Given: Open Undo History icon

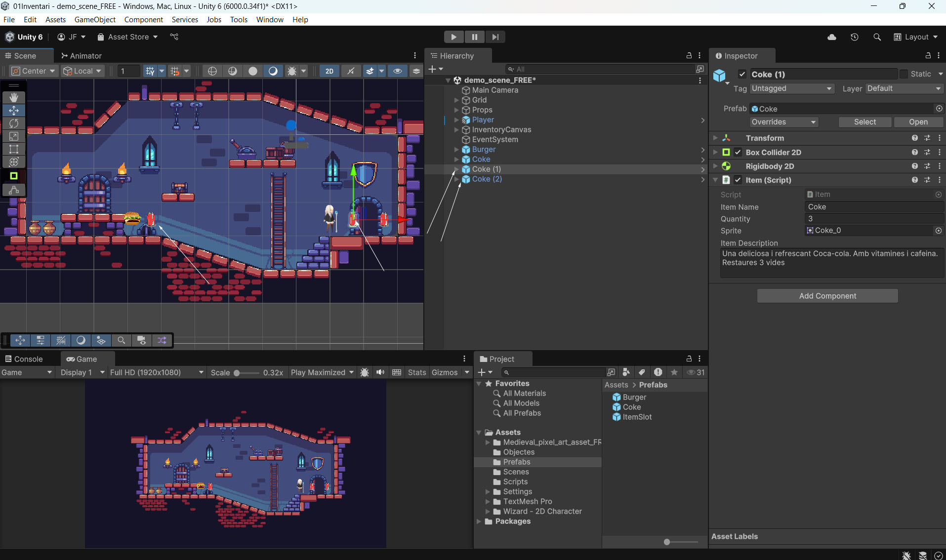Looking at the screenshot, I should point(855,37).
